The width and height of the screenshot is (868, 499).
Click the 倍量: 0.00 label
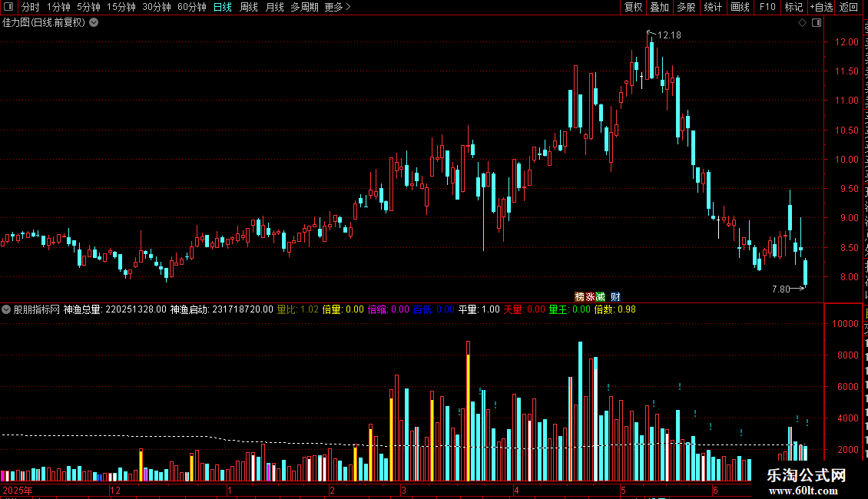click(343, 310)
